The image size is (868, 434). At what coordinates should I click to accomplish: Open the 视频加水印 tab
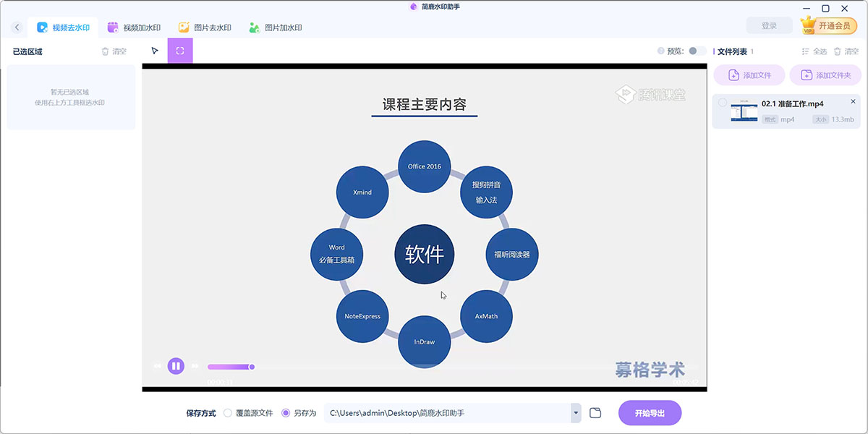(x=134, y=27)
